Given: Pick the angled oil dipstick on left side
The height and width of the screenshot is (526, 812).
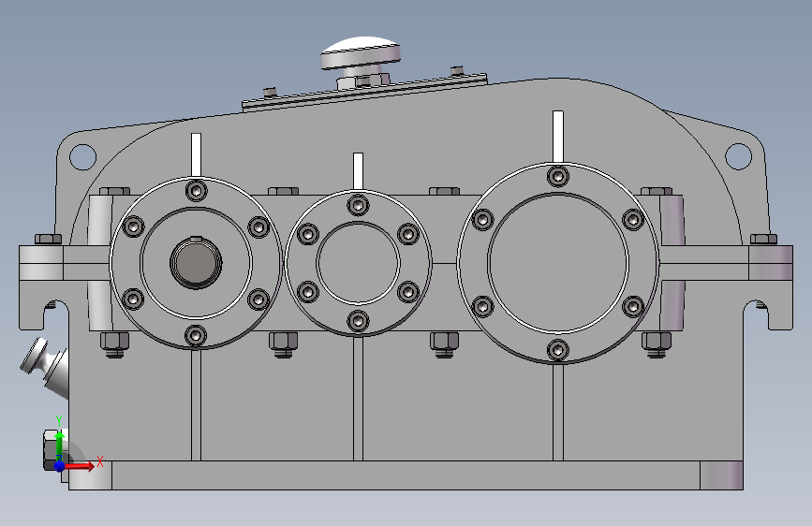Looking at the screenshot, I should click(45, 366).
